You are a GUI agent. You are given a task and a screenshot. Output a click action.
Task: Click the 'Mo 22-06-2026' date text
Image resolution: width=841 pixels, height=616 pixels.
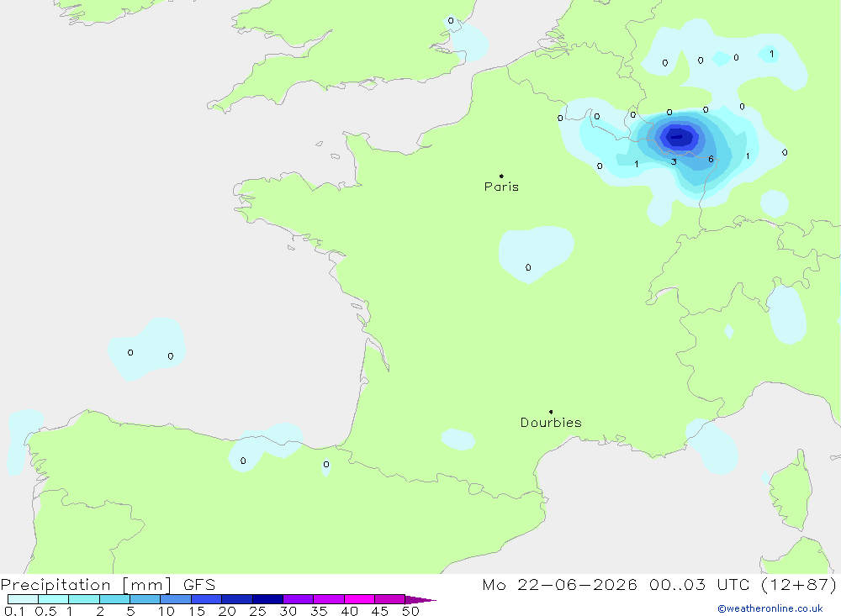tap(559, 584)
